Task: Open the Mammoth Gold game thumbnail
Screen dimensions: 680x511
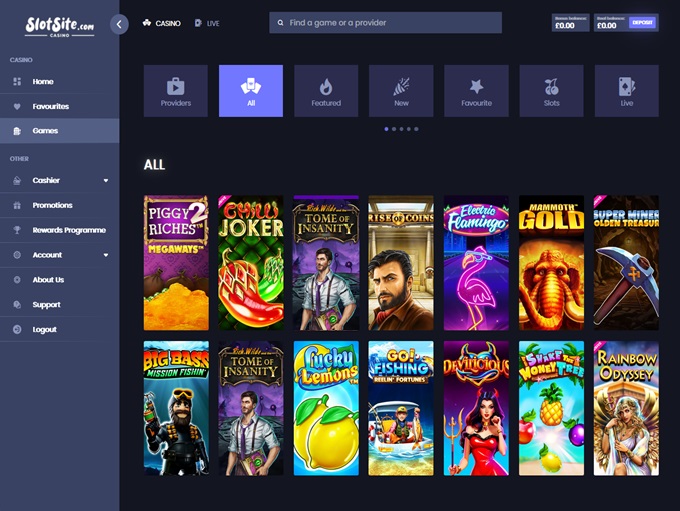Action: pyautogui.click(x=551, y=262)
